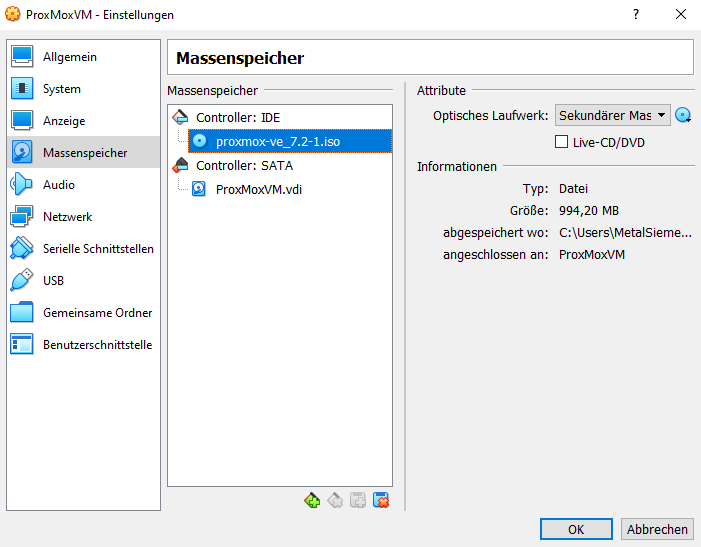Click the Audio speaker icon
Screen dimensions: 701x547
tap(21, 184)
